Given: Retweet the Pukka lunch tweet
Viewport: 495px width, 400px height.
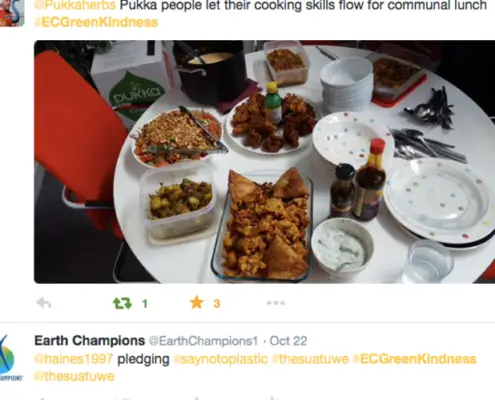Looking at the screenshot, I should (122, 303).
